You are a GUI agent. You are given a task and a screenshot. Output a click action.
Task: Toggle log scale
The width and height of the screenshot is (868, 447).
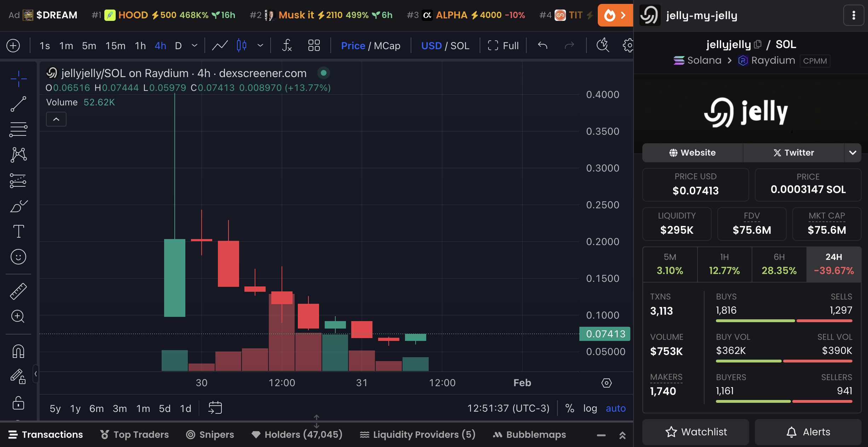click(590, 408)
